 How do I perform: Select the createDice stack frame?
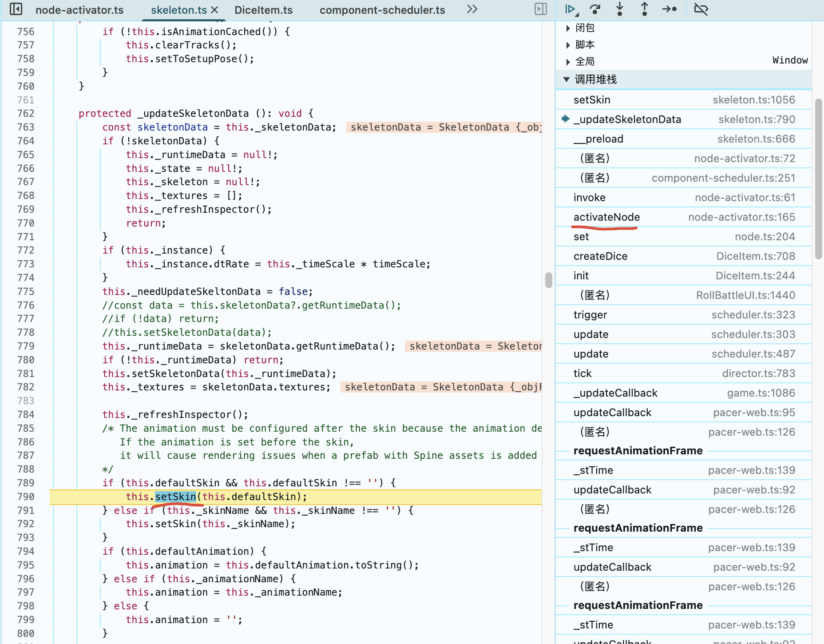(x=684, y=256)
